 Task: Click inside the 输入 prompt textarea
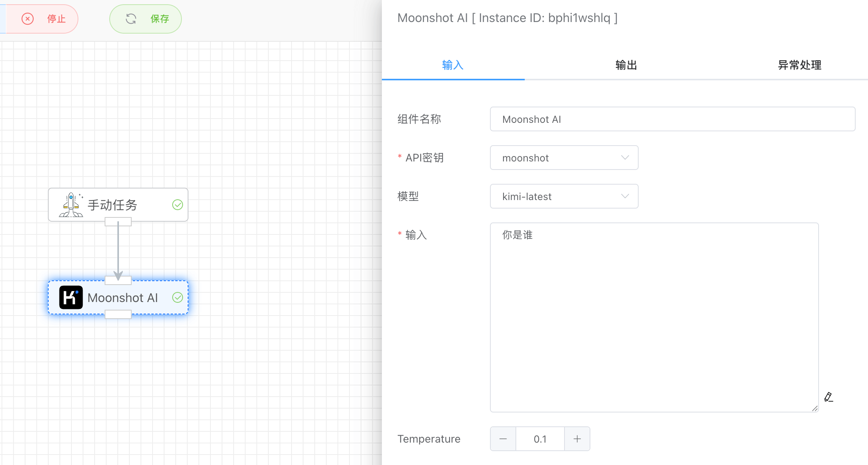coord(654,317)
